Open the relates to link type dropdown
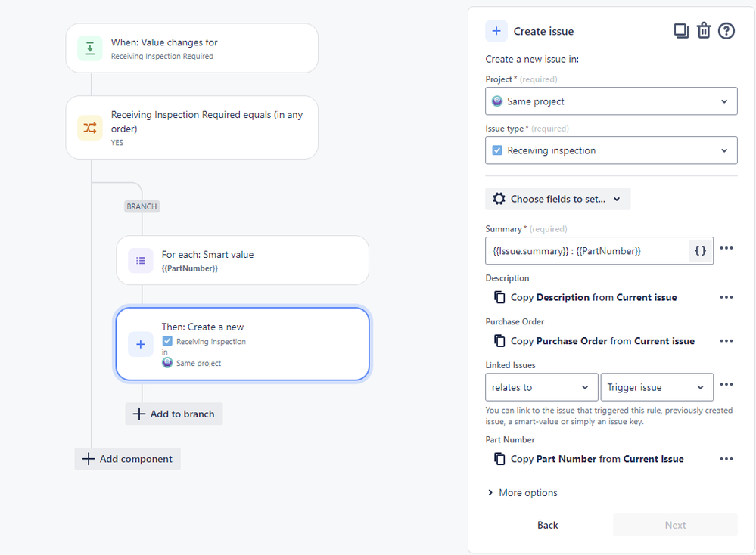The width and height of the screenshot is (756, 555). [541, 387]
